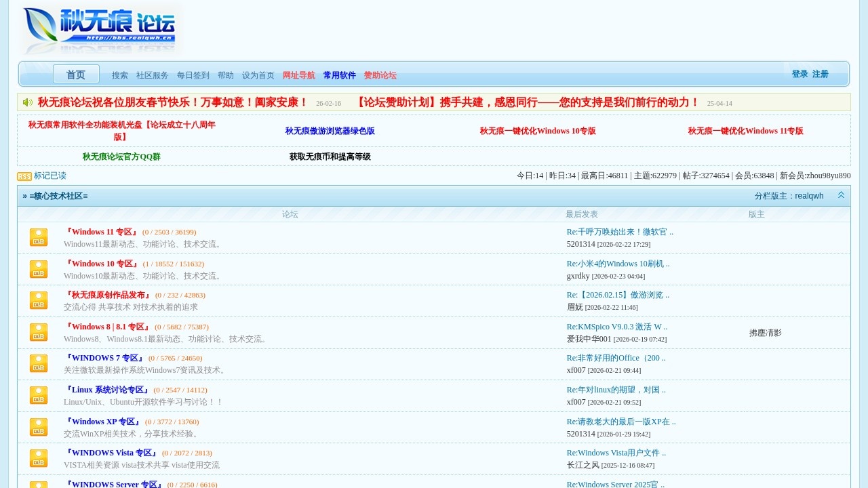868x488 pixels.
Task: Click the announcement speaker icon
Action: (x=27, y=102)
